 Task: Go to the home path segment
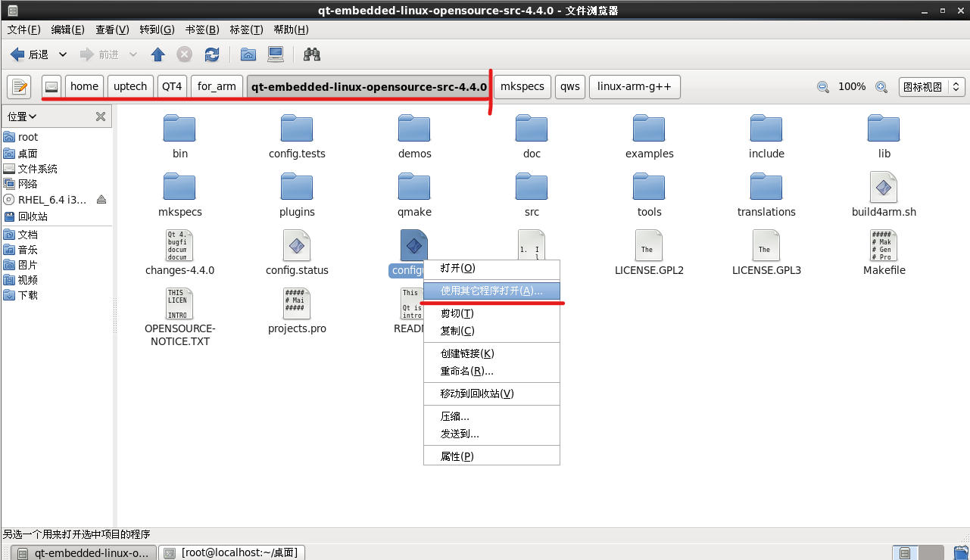[84, 87]
